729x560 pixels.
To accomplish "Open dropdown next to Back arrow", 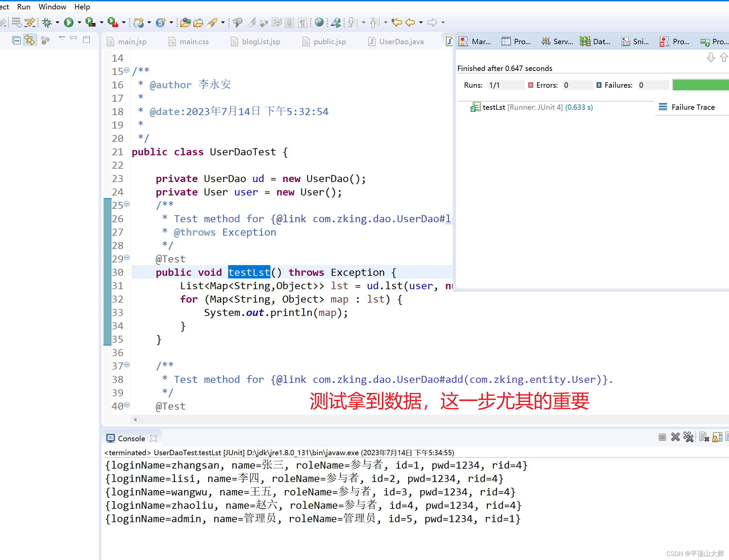I will [x=421, y=23].
